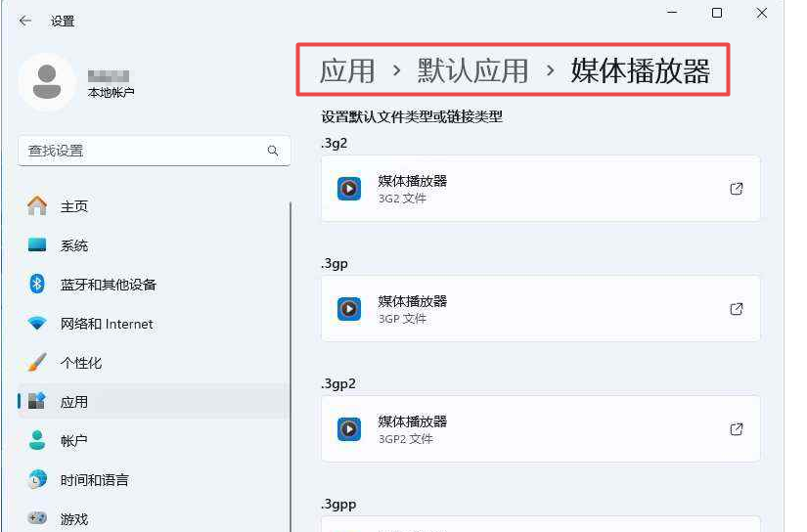Click the user profile avatar picture
Viewport: 807px width, 532px height.
click(47, 82)
